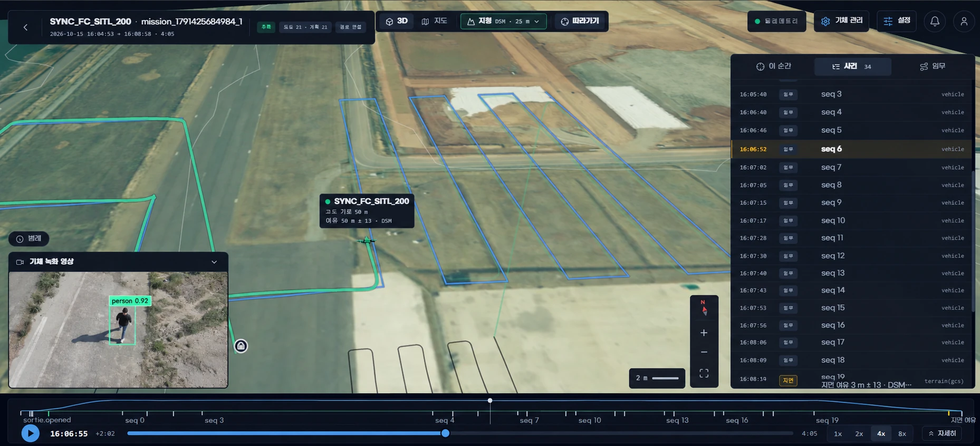Screen dimensions: 980x446
Task: Open the user profile icon
Action: point(964,21)
